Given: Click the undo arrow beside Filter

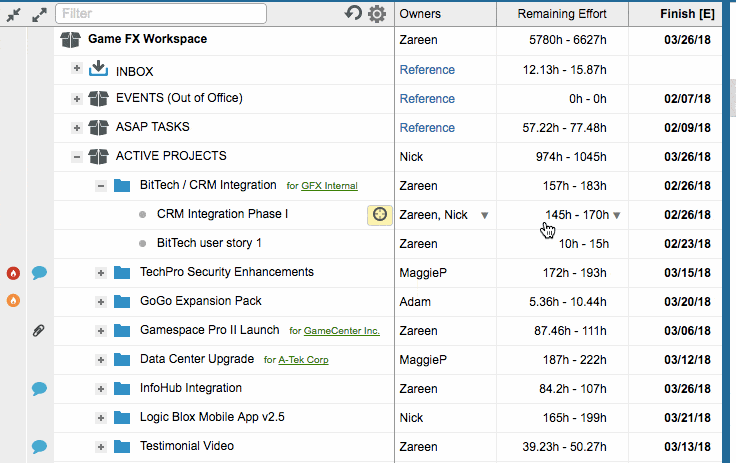Looking at the screenshot, I should click(x=353, y=13).
